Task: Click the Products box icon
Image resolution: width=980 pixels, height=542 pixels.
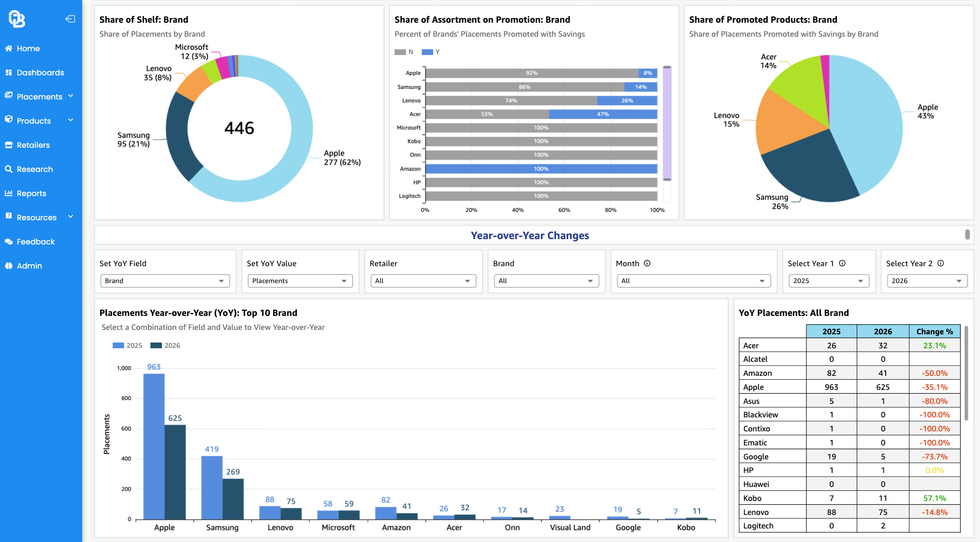Action: tap(9, 119)
